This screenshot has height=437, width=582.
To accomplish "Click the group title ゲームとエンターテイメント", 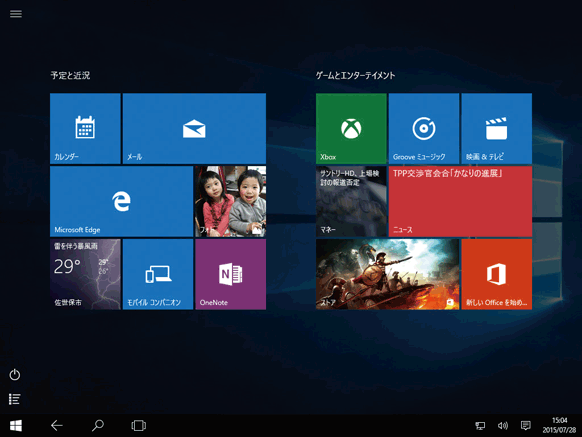I will [355, 75].
